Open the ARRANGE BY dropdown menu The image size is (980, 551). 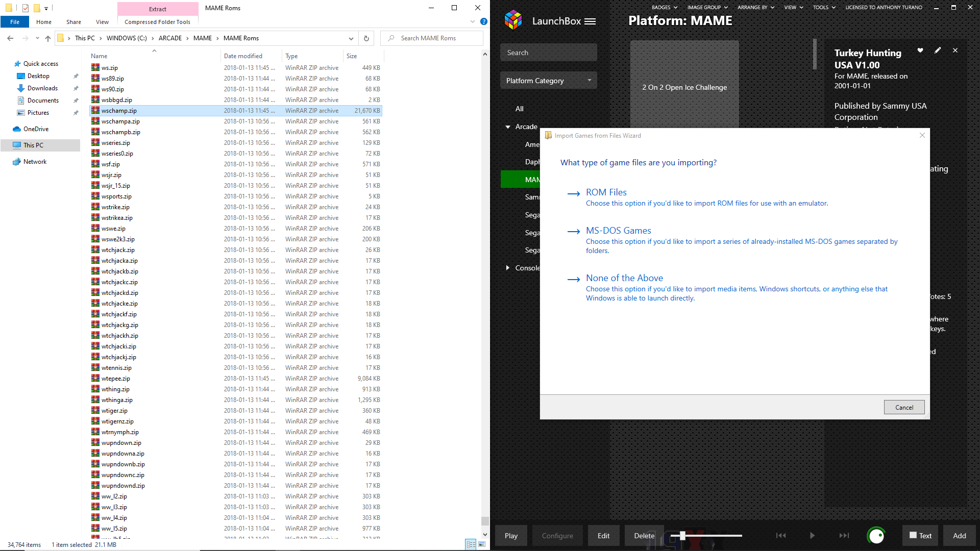[x=756, y=7]
